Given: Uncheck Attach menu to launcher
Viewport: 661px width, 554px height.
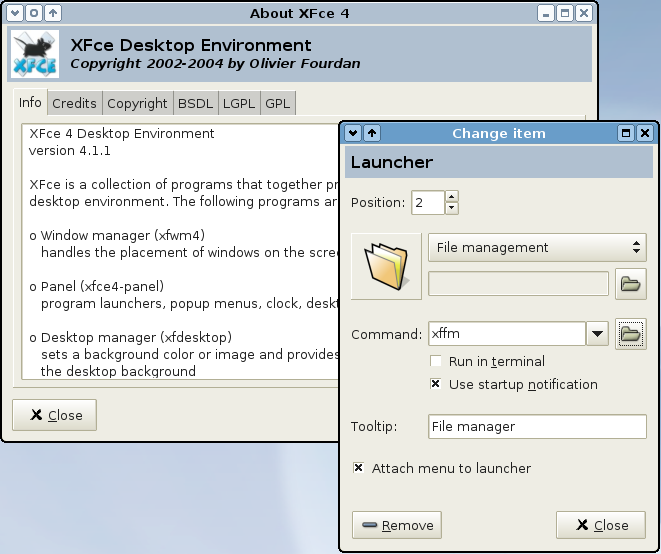Looking at the screenshot, I should click(358, 468).
